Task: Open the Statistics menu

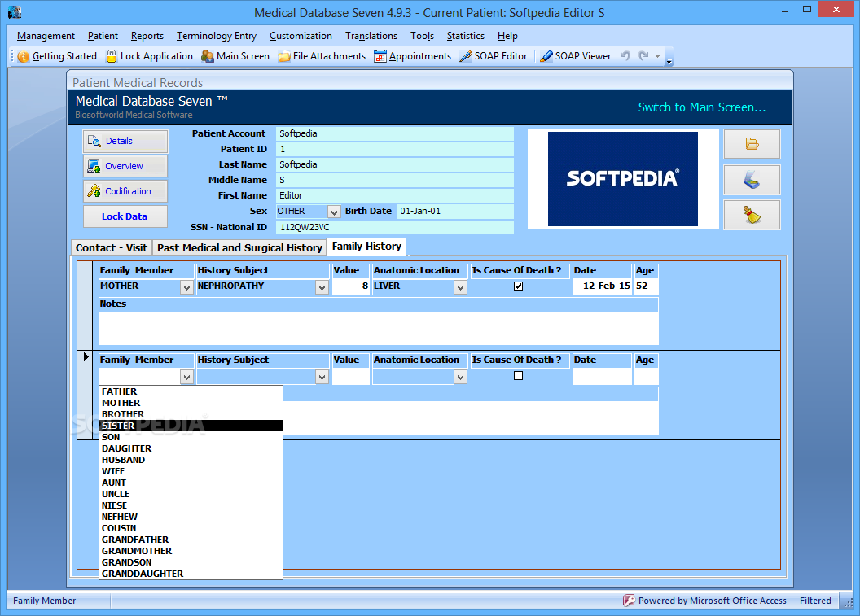Action: pyautogui.click(x=466, y=36)
